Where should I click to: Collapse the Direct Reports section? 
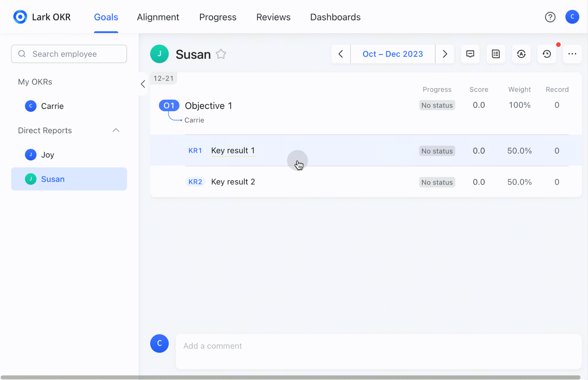point(116,130)
